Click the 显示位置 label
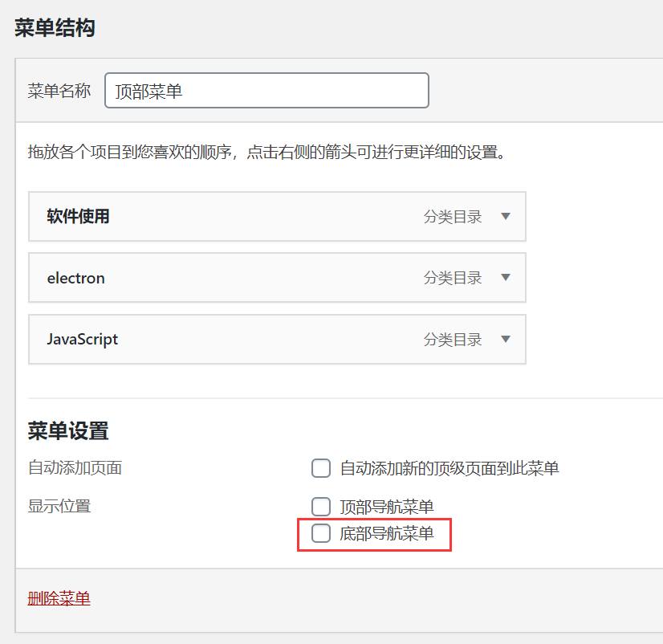The image size is (663, 644). pos(59,506)
